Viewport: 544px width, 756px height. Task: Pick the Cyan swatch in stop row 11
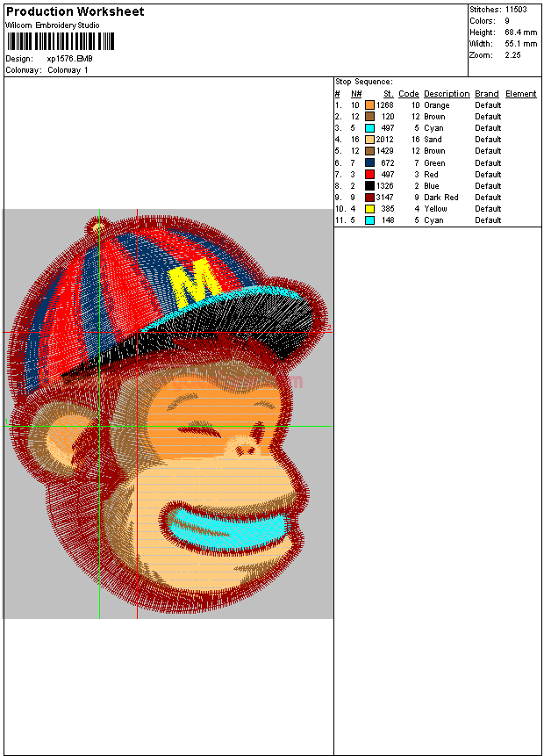click(x=369, y=220)
